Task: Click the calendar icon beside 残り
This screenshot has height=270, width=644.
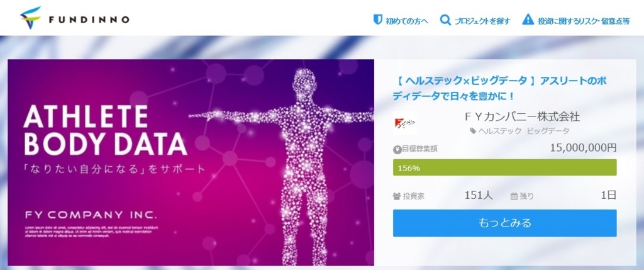Action: [513, 196]
